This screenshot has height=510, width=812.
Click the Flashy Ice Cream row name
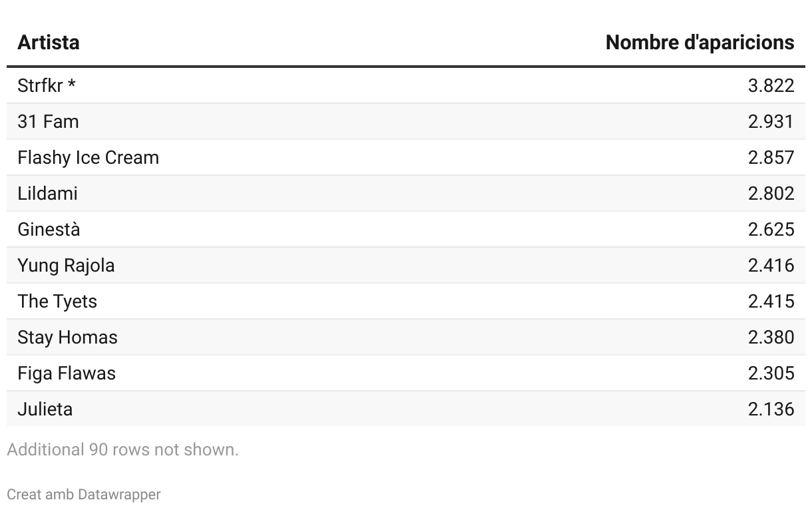pyautogui.click(x=89, y=158)
